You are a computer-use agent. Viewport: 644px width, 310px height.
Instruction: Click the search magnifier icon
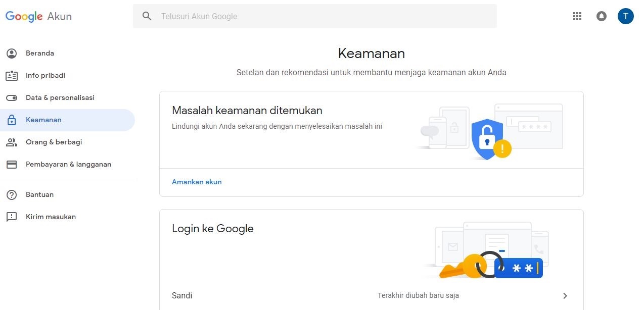coord(147,16)
